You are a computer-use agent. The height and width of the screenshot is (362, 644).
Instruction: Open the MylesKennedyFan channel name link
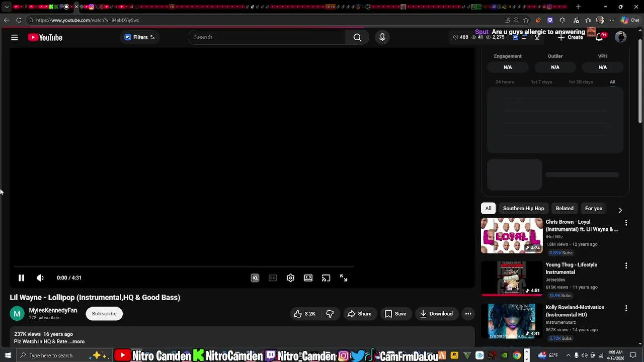[x=53, y=311]
